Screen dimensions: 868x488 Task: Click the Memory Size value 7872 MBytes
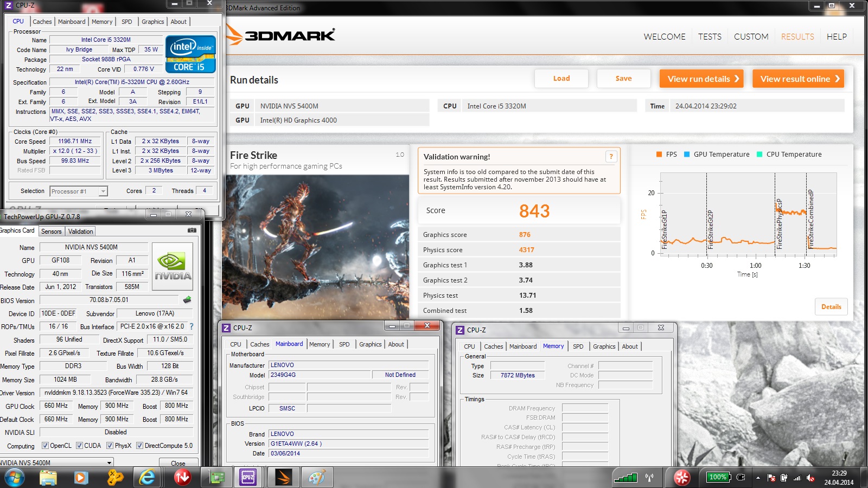[x=518, y=375]
